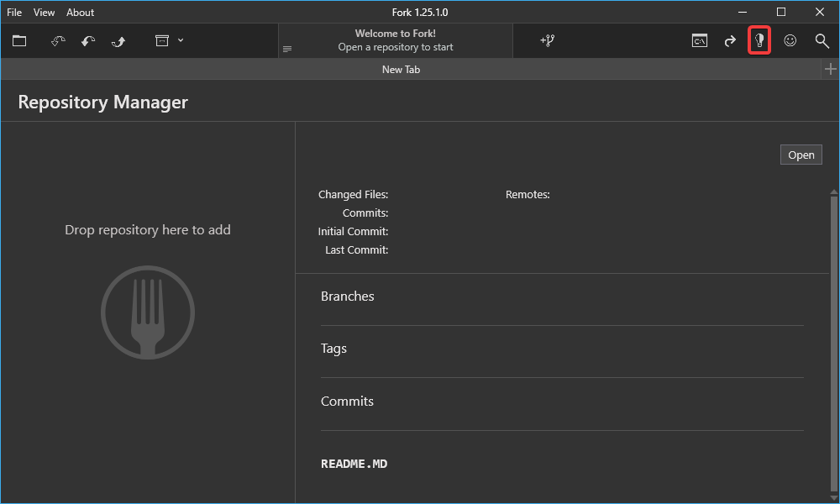
Task: Select the New Tab tab
Action: coord(401,70)
